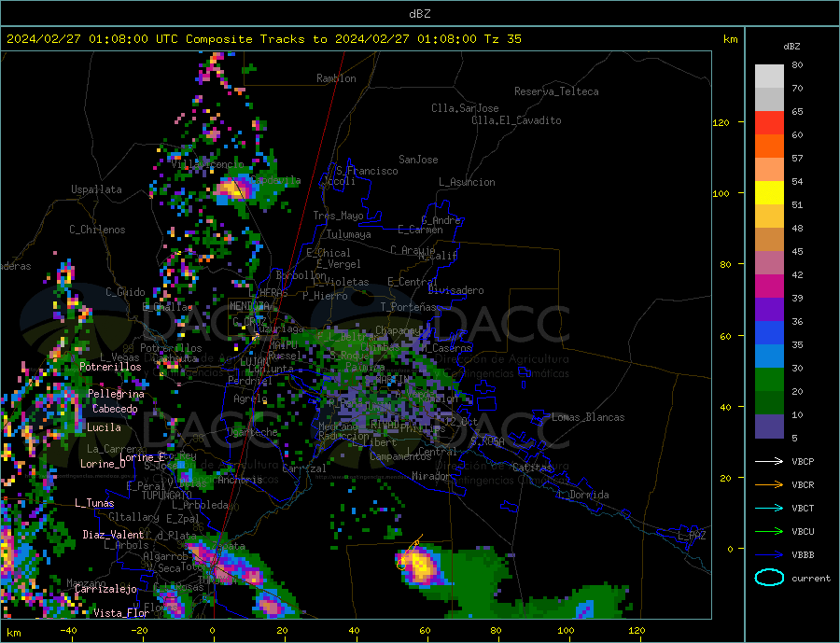Click the C_Chilenos place label
Image resolution: width=840 pixels, height=643 pixels.
[97, 230]
